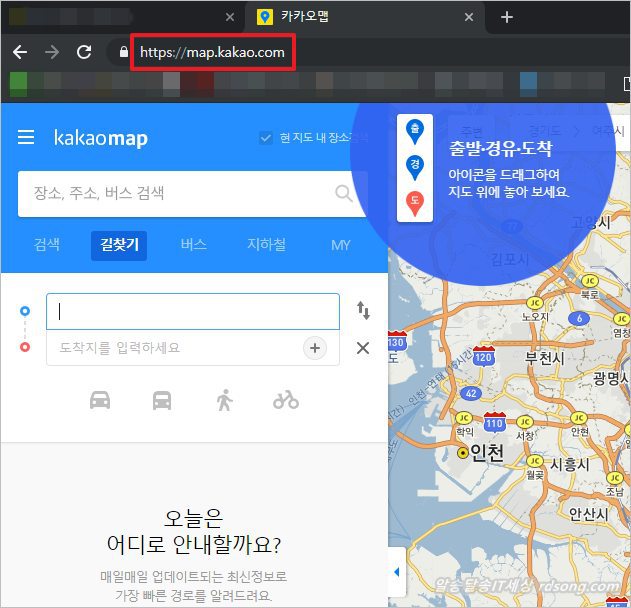Screen dimensions: 631x608
Task: Select public transit bus mode icon
Action: click(x=162, y=400)
